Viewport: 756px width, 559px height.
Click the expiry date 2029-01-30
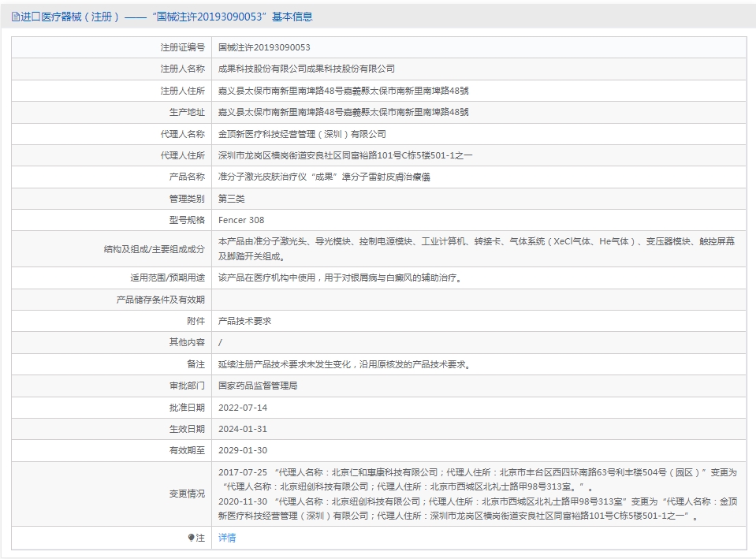click(243, 450)
